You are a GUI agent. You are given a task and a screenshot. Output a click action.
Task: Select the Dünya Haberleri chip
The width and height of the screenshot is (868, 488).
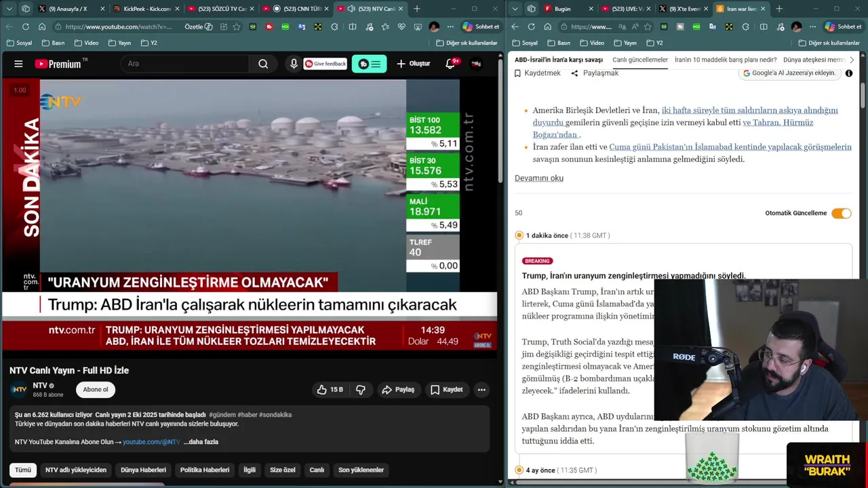[143, 470]
